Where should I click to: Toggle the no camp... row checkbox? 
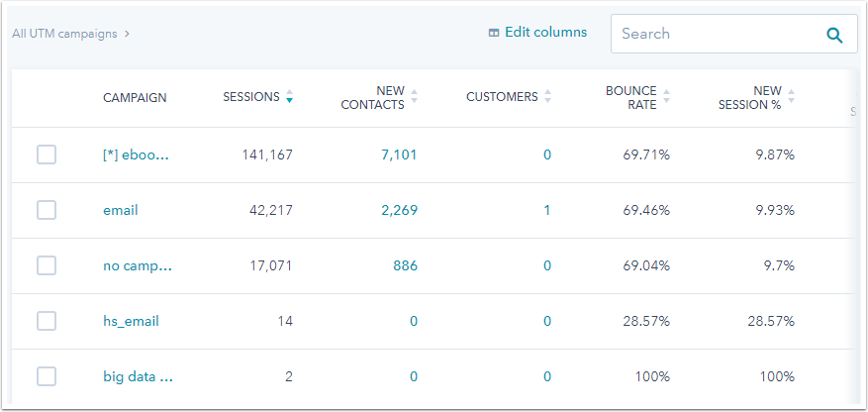[47, 265]
